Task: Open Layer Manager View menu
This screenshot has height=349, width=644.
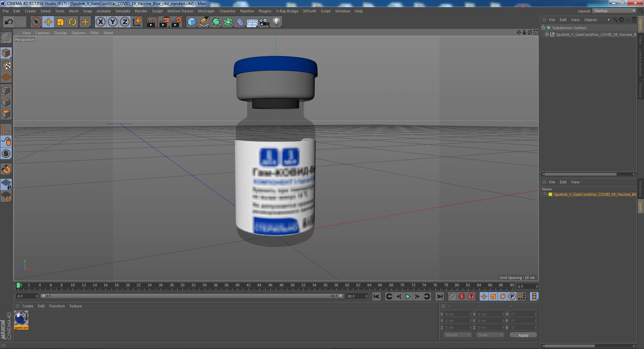Action: 575,182
